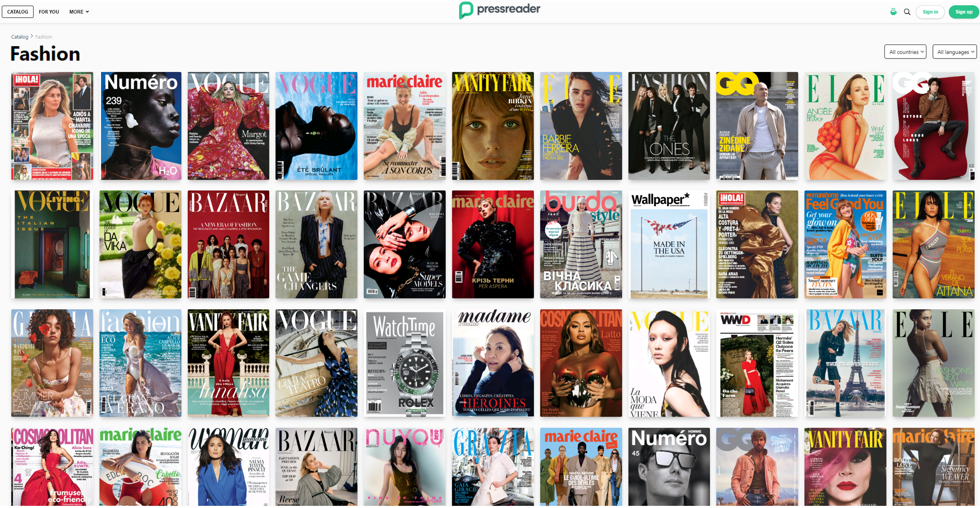
Task: Open Elle Québec Angèle cover
Action: coord(845,126)
